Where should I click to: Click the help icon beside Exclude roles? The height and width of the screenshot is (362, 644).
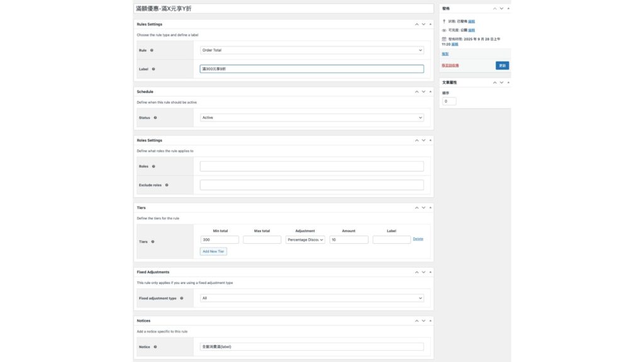tap(167, 185)
